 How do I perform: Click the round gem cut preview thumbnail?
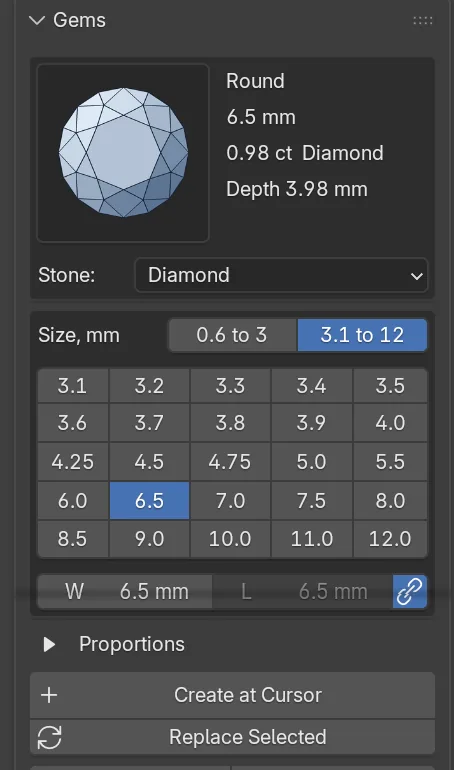123,153
